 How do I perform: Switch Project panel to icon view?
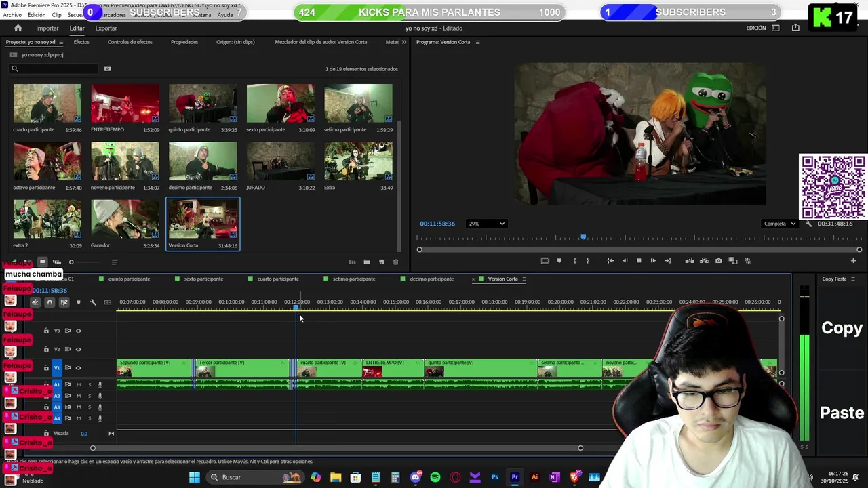pos(42,262)
